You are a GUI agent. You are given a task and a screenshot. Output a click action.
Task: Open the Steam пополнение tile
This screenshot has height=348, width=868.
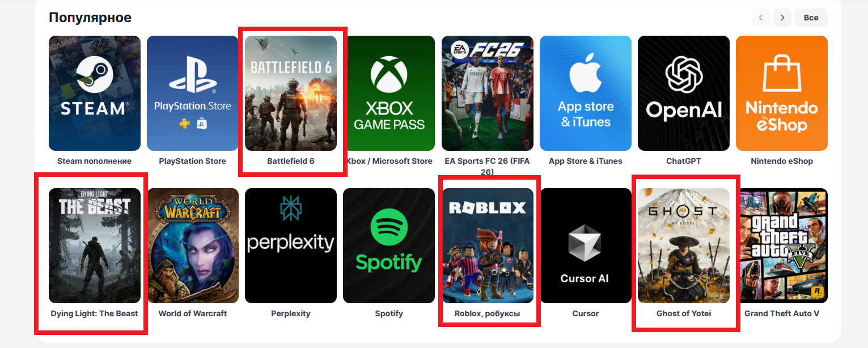pyautogui.click(x=95, y=93)
